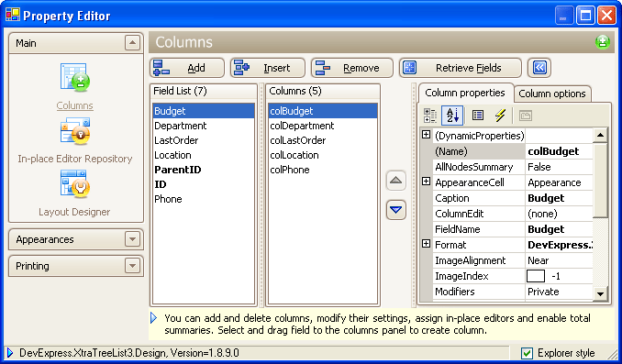622x364 pixels.
Task: Select Budget in the Field List
Action: click(x=204, y=111)
